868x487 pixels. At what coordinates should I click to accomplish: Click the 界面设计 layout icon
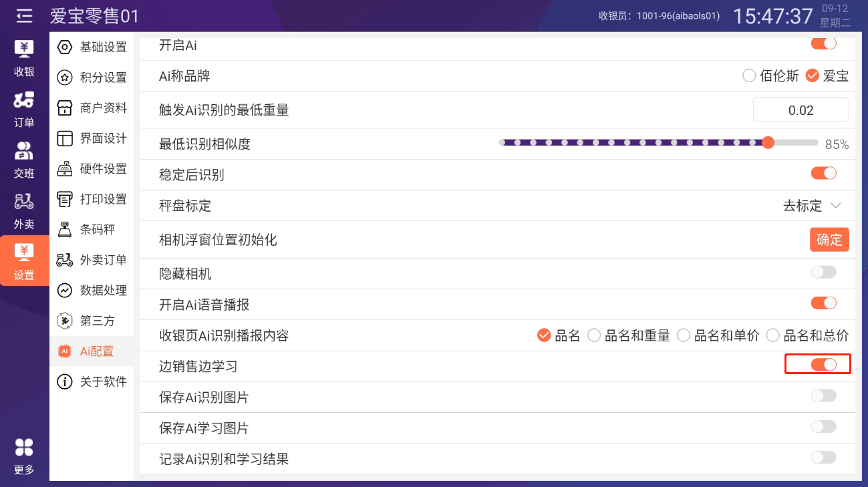[x=65, y=138]
